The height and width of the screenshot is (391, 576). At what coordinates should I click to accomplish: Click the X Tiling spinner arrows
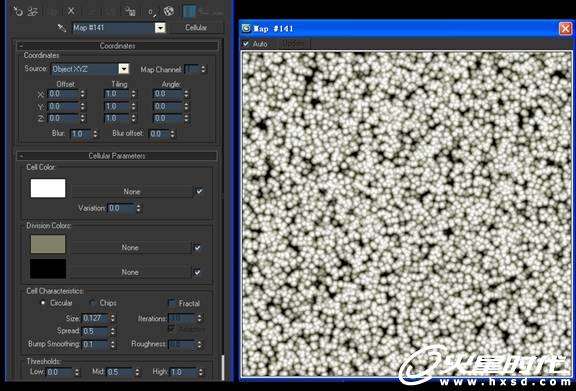[x=133, y=94]
